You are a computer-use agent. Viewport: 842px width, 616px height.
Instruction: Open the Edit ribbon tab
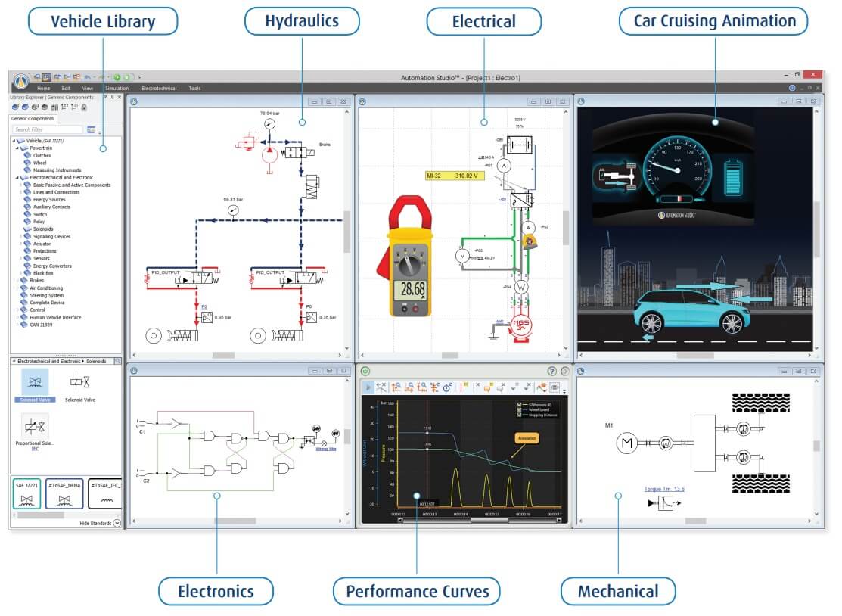(x=66, y=88)
